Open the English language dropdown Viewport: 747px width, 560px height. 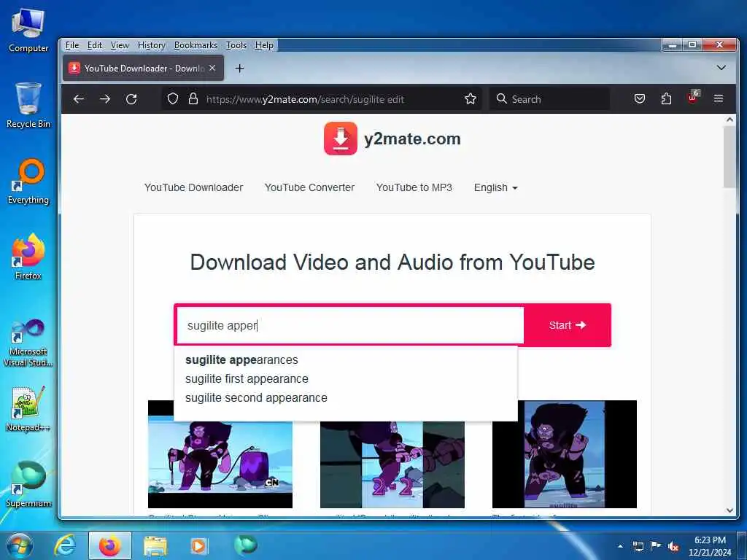pyautogui.click(x=495, y=187)
